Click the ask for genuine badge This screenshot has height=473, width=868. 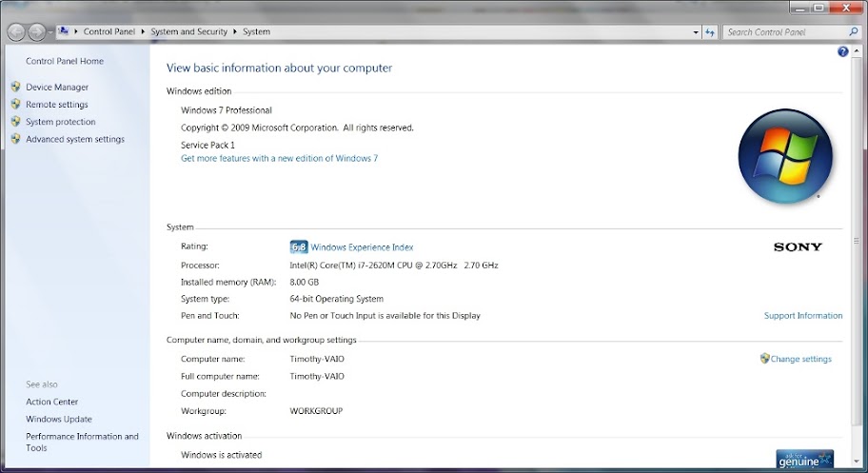(805, 459)
